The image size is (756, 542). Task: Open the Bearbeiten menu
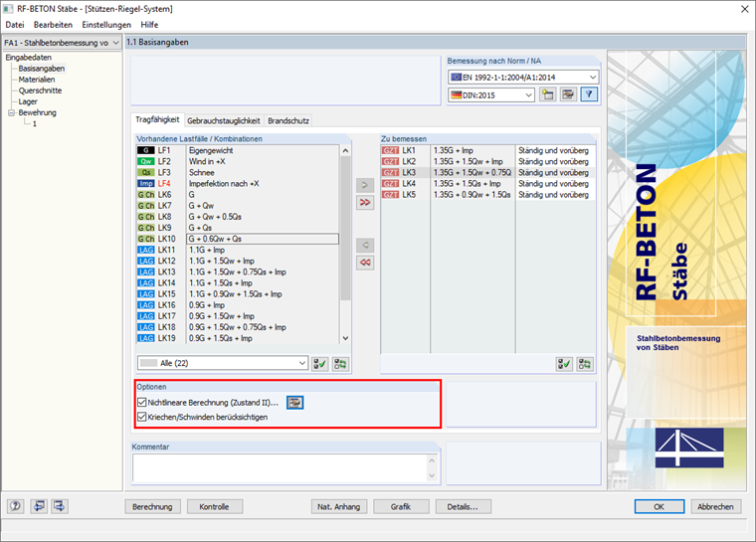tap(53, 25)
